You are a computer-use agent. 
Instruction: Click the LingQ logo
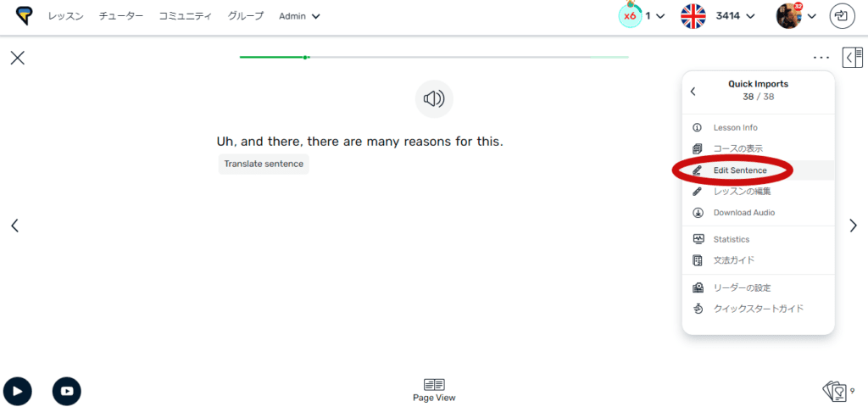click(x=24, y=16)
